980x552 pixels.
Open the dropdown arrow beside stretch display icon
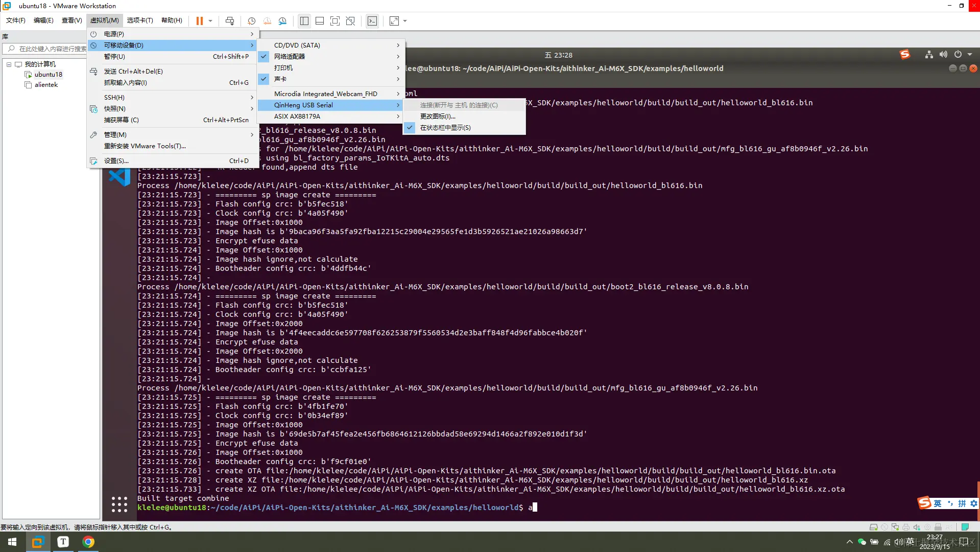point(405,21)
